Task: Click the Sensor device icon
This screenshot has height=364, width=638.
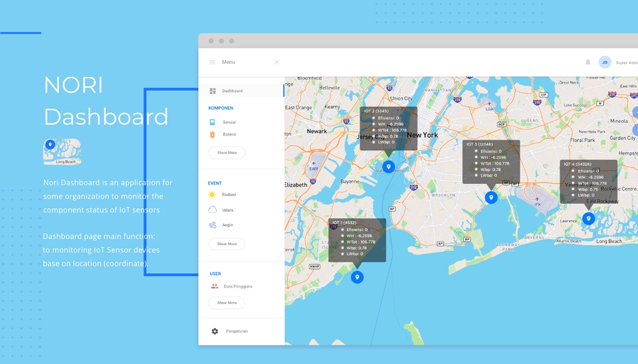Action: 212,122
